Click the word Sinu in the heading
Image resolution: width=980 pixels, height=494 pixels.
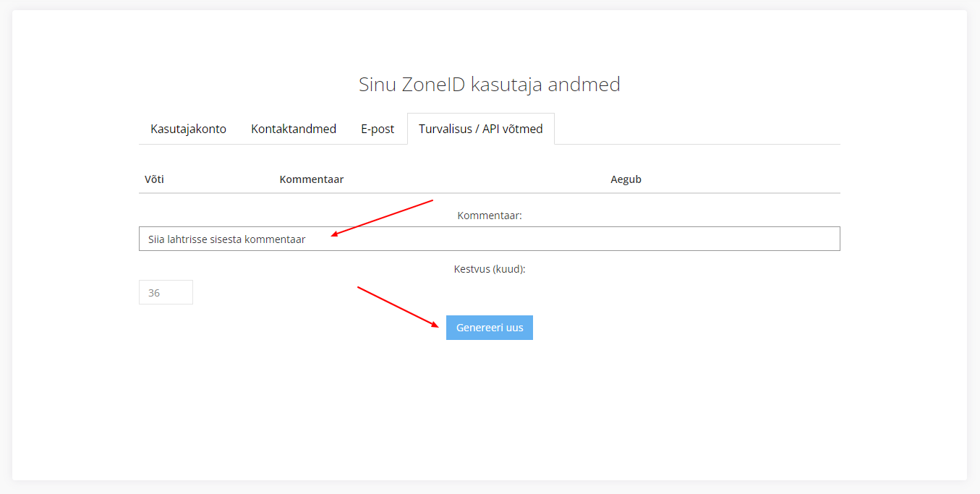(x=376, y=85)
